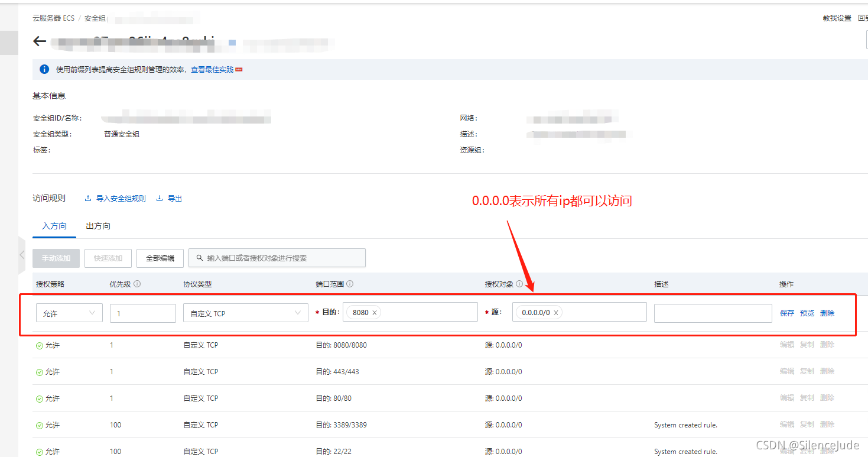Viewport: 868px width, 457px height.
Task: Click 删除 on the 80/80 row
Action: pyautogui.click(x=827, y=398)
